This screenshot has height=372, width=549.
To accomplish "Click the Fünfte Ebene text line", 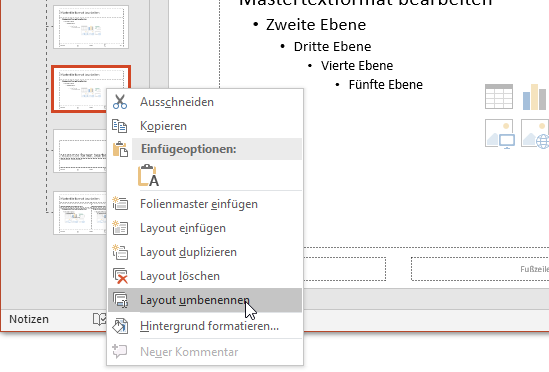I will pyautogui.click(x=385, y=84).
